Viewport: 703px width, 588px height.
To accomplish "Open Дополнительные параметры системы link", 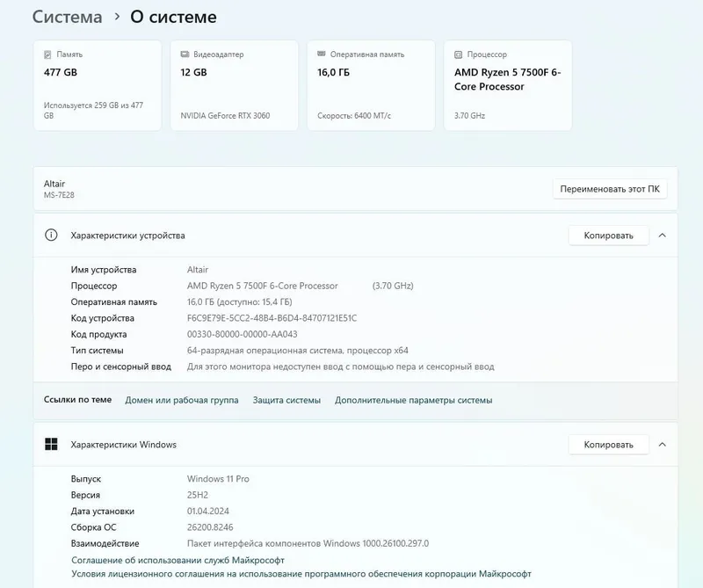I will (413, 400).
